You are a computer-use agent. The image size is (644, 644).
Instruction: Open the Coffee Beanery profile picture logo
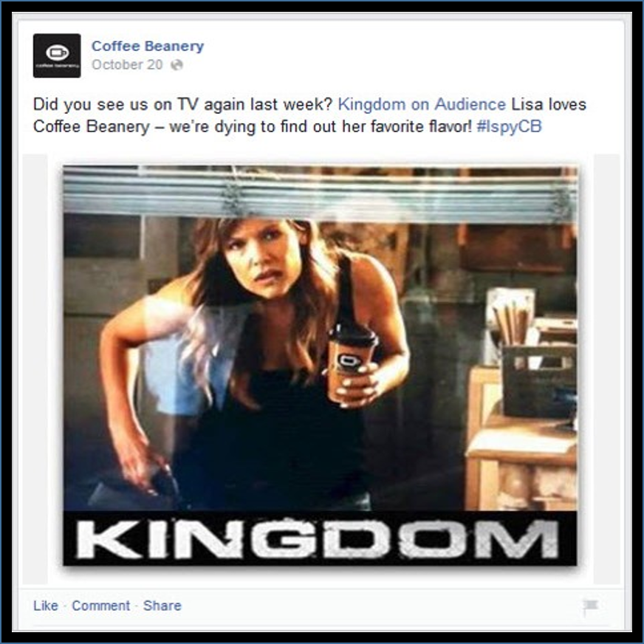click(57, 55)
